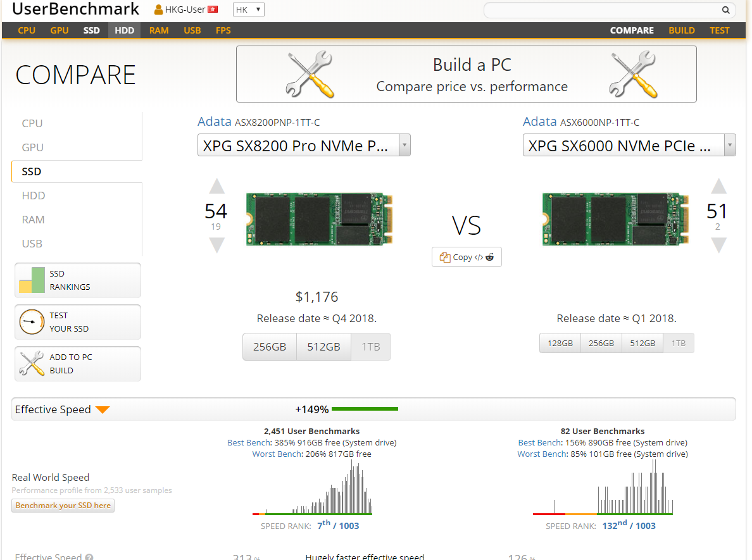Click the Copy comparison button
Image resolution: width=752 pixels, height=560 pixels.
pos(467,257)
